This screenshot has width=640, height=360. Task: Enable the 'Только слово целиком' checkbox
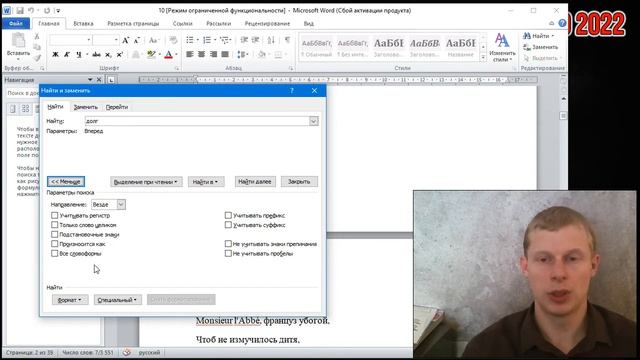pyautogui.click(x=55, y=225)
